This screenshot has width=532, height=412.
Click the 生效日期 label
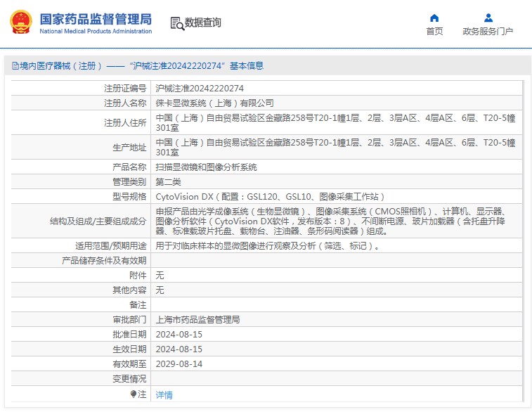(x=129, y=349)
